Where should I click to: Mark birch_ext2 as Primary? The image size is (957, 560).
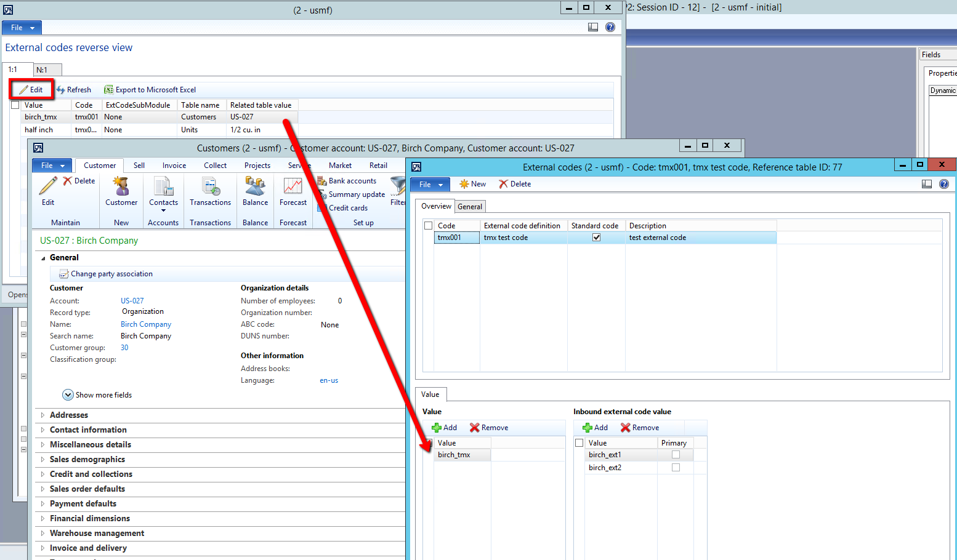coord(676,468)
